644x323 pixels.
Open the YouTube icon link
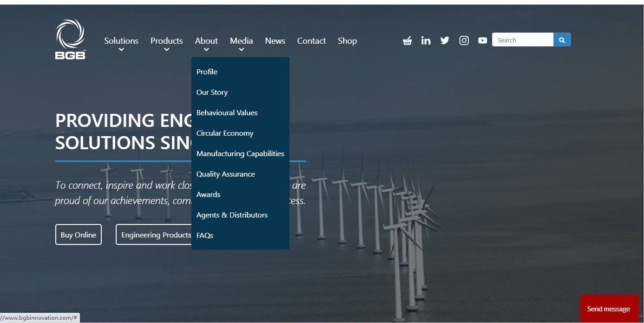tap(482, 40)
